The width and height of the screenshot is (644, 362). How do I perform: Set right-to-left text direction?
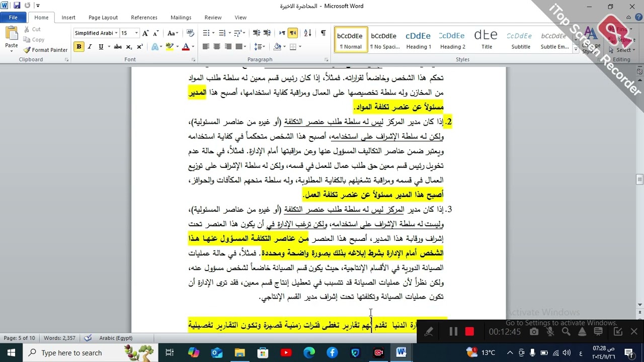tap(293, 33)
